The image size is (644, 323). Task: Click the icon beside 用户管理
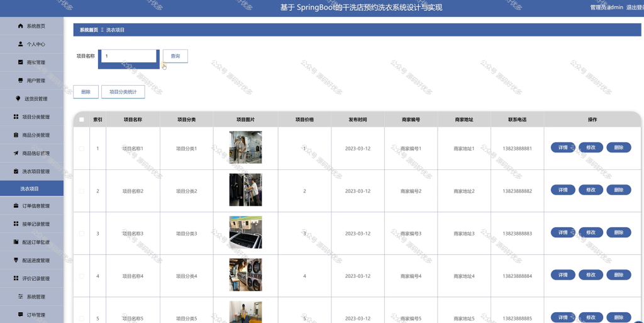(21, 80)
